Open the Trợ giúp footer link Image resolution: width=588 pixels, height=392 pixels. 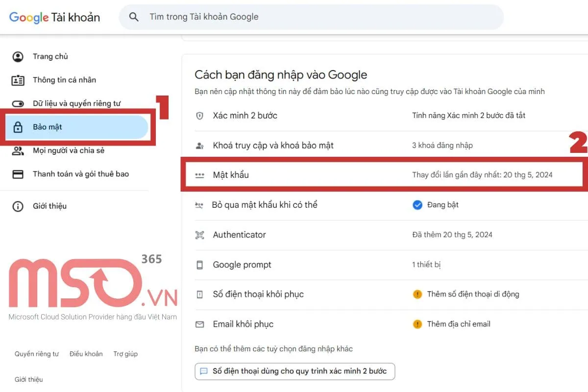(x=125, y=353)
